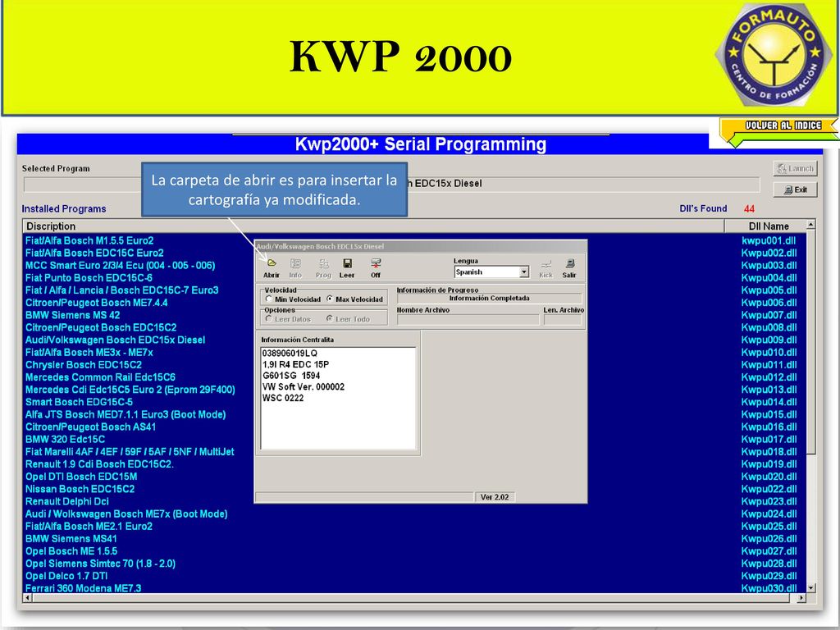Click the Abrir open folder icon
840x630 pixels.
coord(272,263)
